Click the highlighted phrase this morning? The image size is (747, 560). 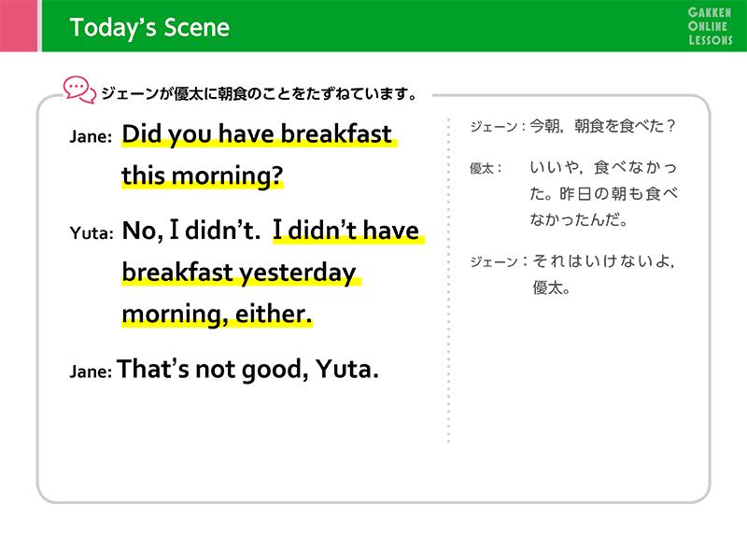203,175
